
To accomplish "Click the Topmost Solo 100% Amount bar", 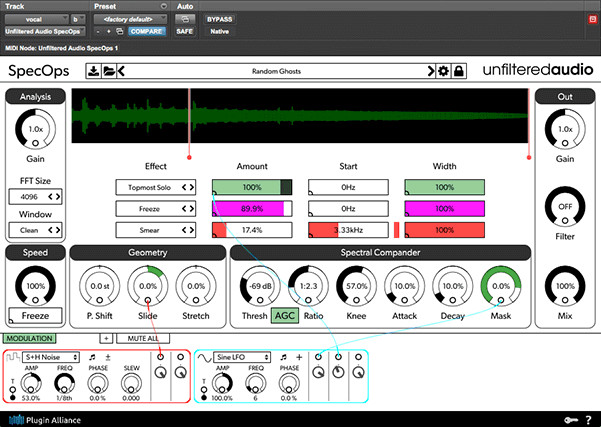I will coord(252,187).
